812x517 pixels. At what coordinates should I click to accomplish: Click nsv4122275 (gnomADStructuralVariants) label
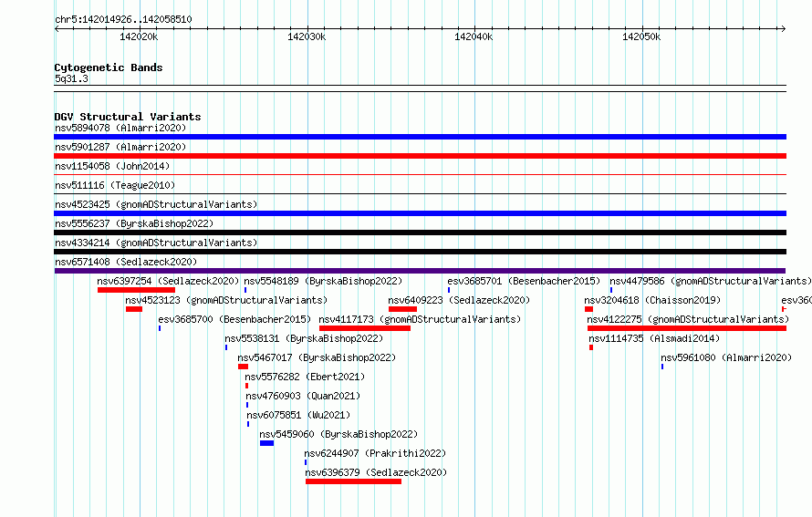pos(688,319)
